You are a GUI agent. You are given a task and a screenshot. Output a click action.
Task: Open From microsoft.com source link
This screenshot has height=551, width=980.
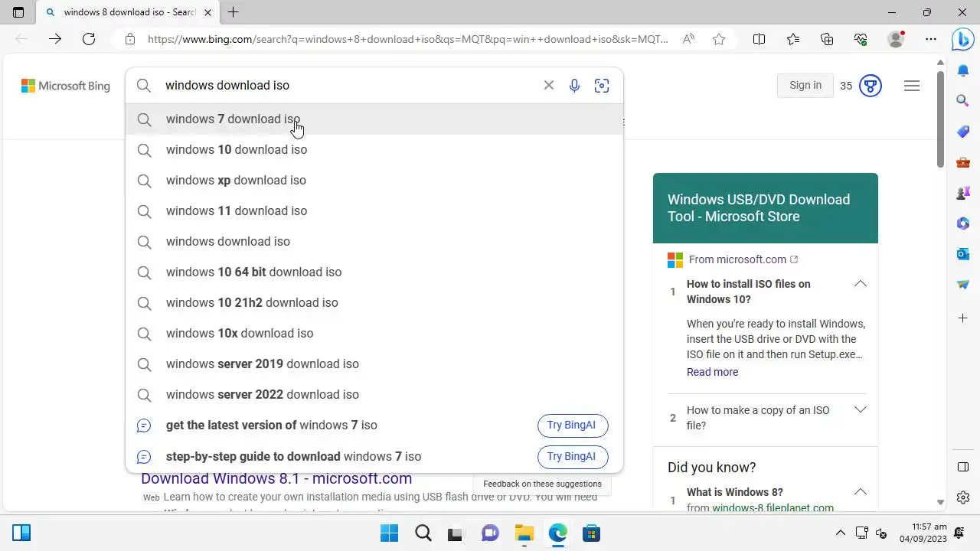(737, 259)
